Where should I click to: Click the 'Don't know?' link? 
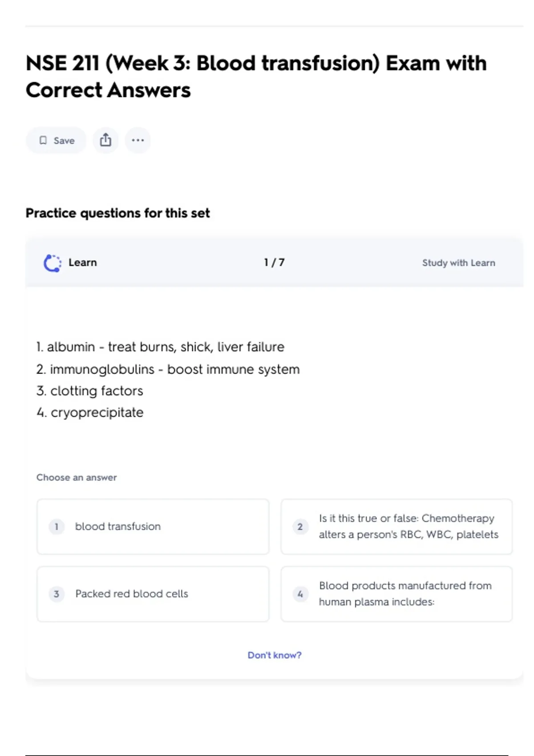(274, 655)
